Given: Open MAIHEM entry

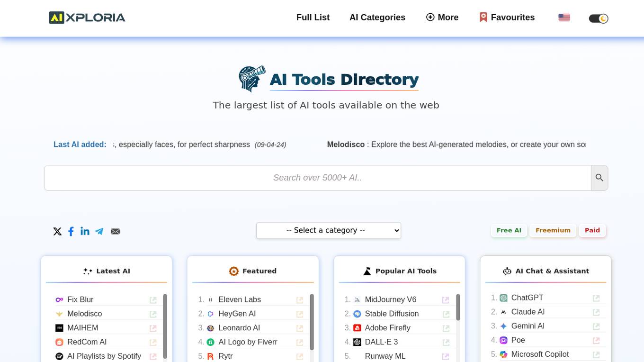Looking at the screenshot, I should point(82,328).
